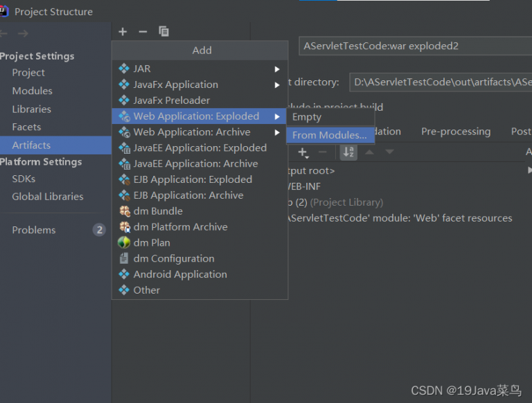Select From Modules... option
Screen dimensions: 532x403
coord(329,135)
